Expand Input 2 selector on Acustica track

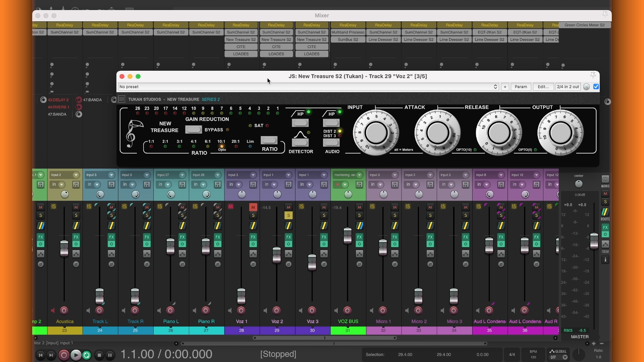[x=76, y=175]
